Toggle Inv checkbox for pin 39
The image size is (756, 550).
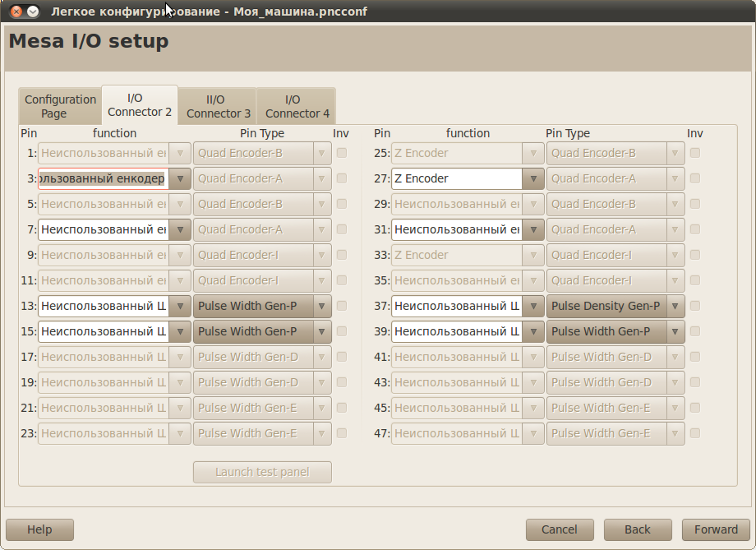[695, 331]
